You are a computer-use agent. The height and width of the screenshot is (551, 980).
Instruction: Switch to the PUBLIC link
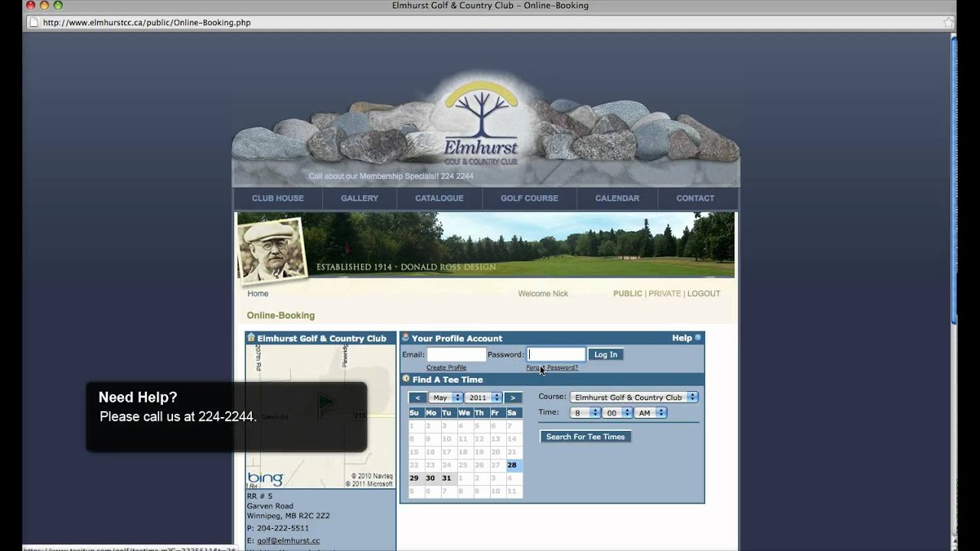pos(628,293)
